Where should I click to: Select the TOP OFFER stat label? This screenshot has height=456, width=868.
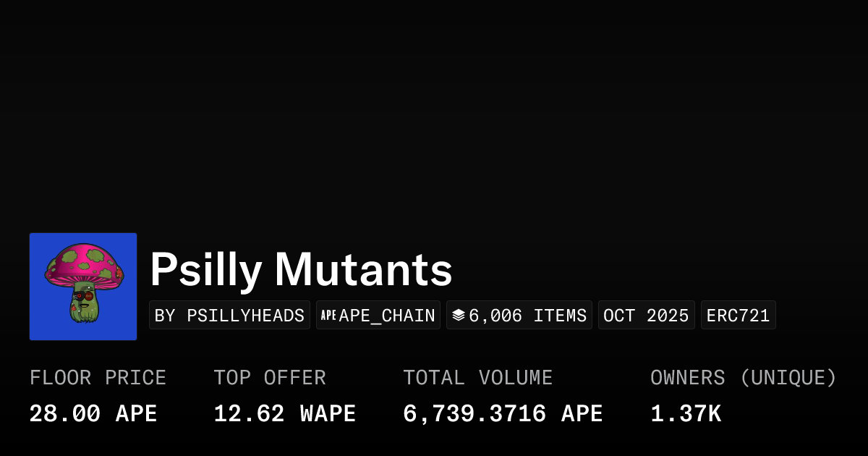[270, 378]
